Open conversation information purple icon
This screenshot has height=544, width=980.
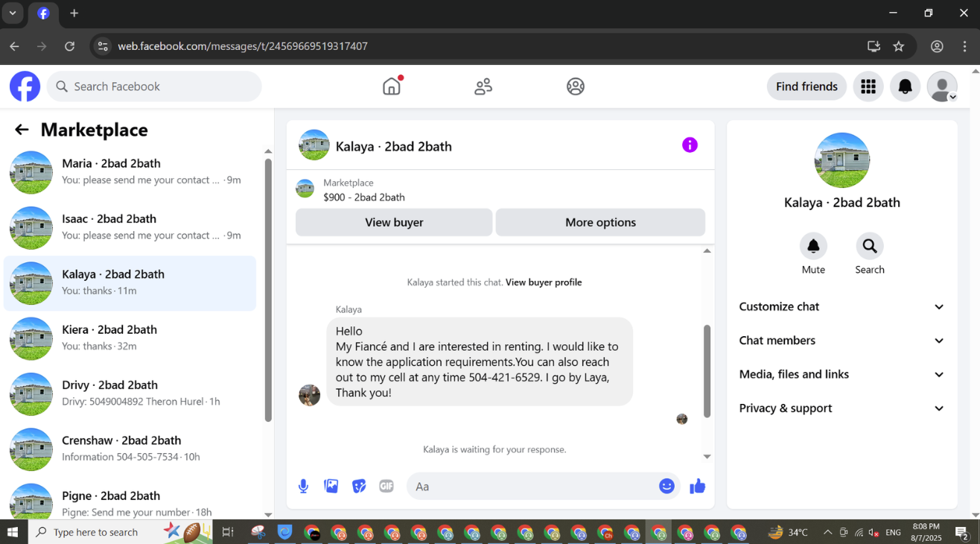pos(690,145)
